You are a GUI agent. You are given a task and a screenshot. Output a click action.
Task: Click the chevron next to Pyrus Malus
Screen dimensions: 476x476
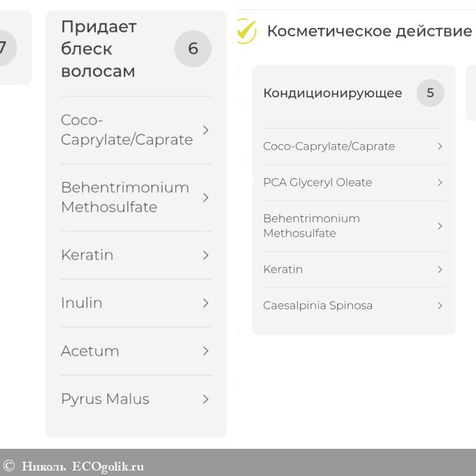coord(205,399)
